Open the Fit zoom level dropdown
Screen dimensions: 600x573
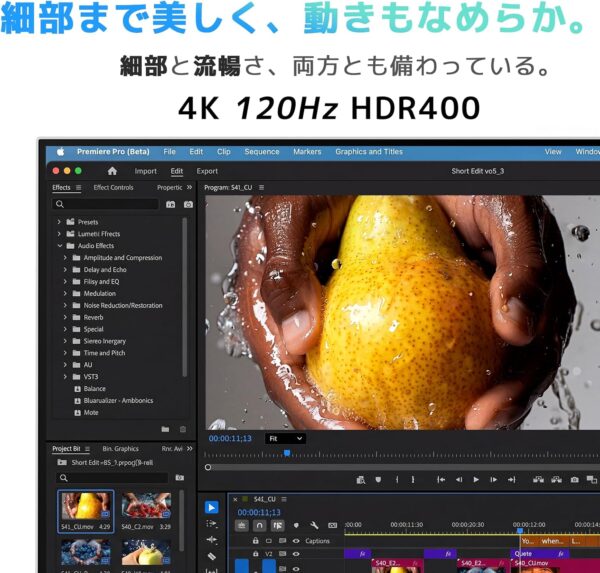click(285, 439)
